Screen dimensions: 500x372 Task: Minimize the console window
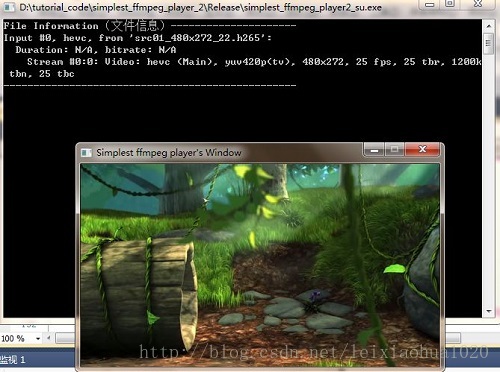430,4
